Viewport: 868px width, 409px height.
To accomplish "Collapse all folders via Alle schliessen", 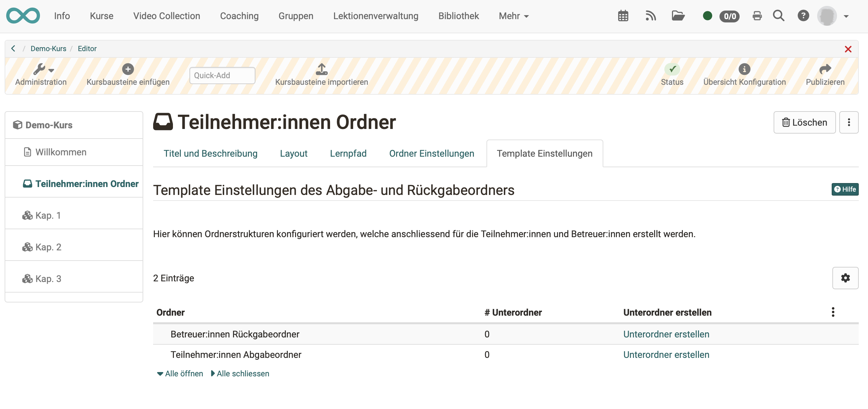I will pyautogui.click(x=240, y=373).
